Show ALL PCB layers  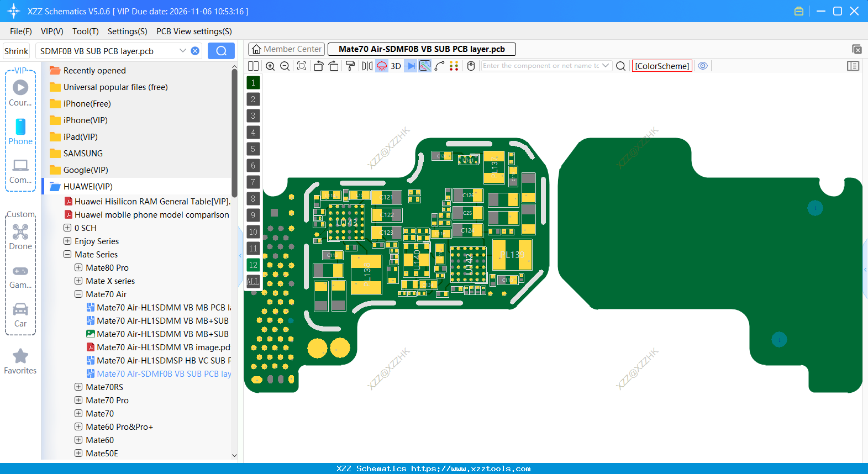[x=253, y=282]
